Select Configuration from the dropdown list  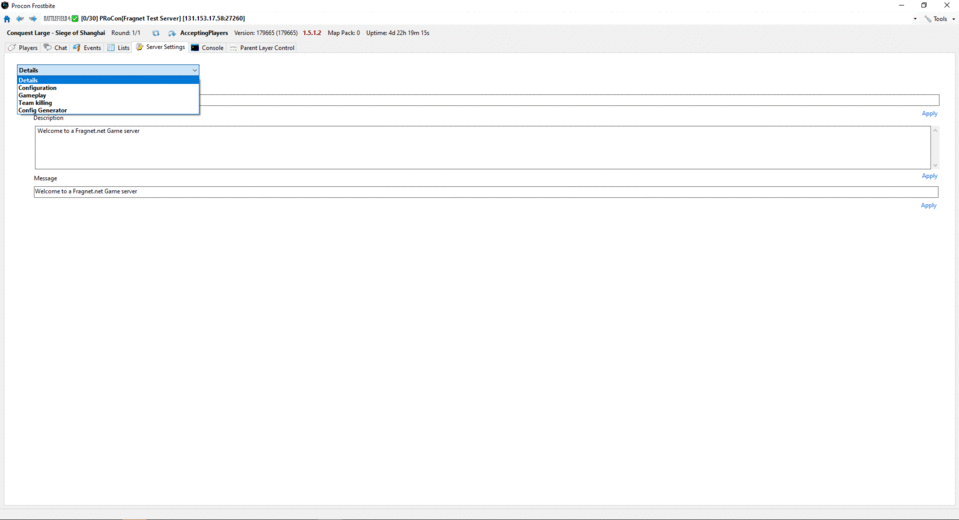[x=108, y=87]
